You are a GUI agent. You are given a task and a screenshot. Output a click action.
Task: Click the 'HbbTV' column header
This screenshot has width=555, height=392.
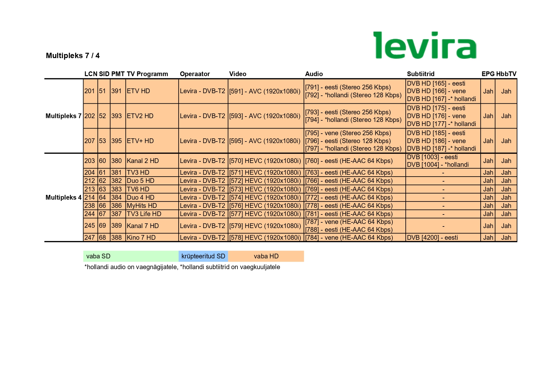coord(506,74)
